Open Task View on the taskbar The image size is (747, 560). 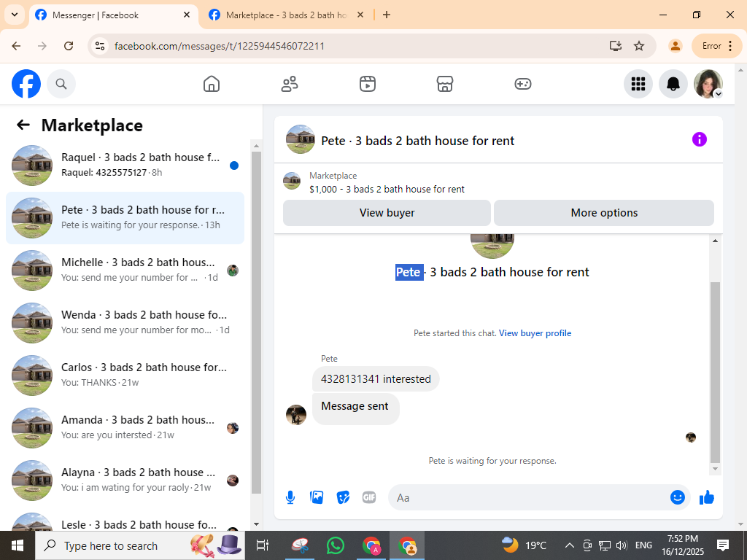click(x=263, y=545)
